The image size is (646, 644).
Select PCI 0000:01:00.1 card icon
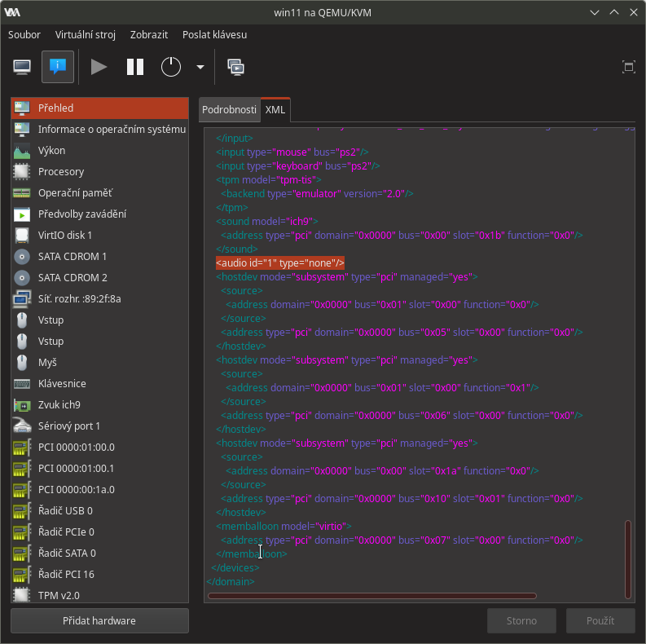pyautogui.click(x=22, y=469)
